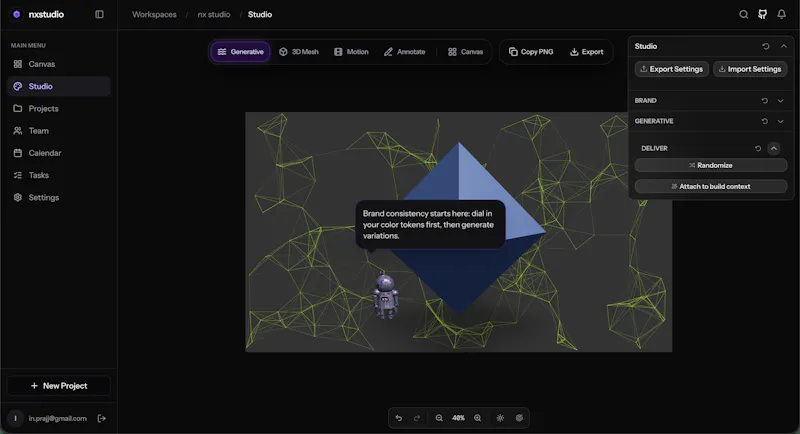Screen dimensions: 800x434
Task: Open Team in main menu
Action: click(59, 131)
